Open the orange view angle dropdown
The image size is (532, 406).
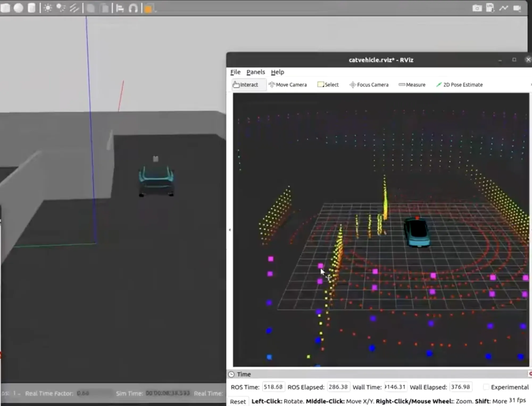click(149, 9)
